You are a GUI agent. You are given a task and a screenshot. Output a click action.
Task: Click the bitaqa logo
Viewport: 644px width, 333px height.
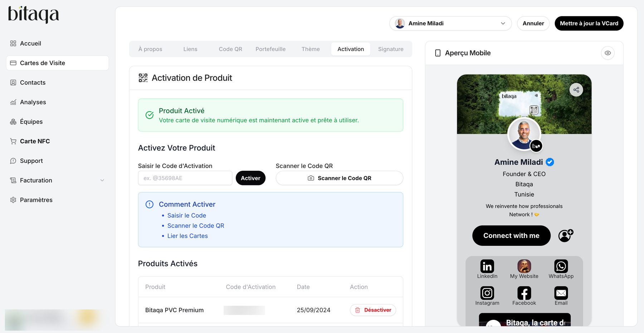pos(33,15)
